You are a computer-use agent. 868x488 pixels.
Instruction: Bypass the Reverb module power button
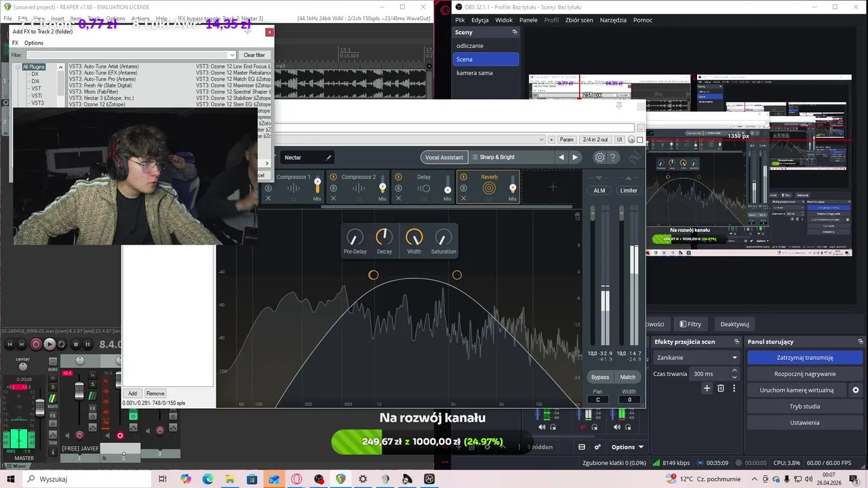pyautogui.click(x=463, y=177)
